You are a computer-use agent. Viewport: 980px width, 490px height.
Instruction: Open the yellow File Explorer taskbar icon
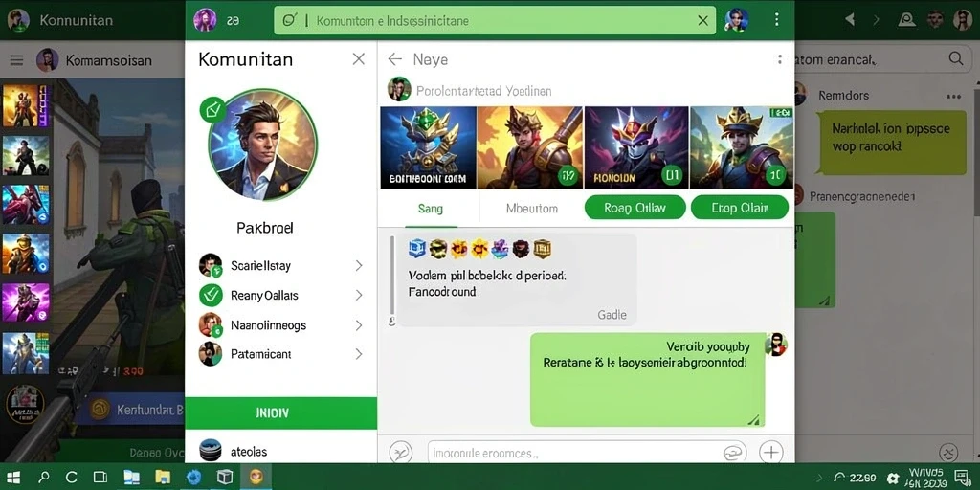point(163,478)
